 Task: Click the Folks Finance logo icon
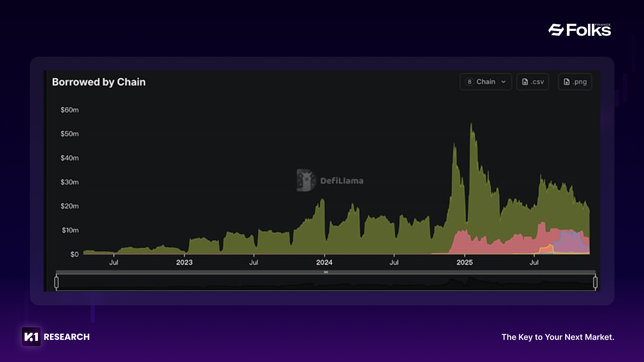(556, 30)
